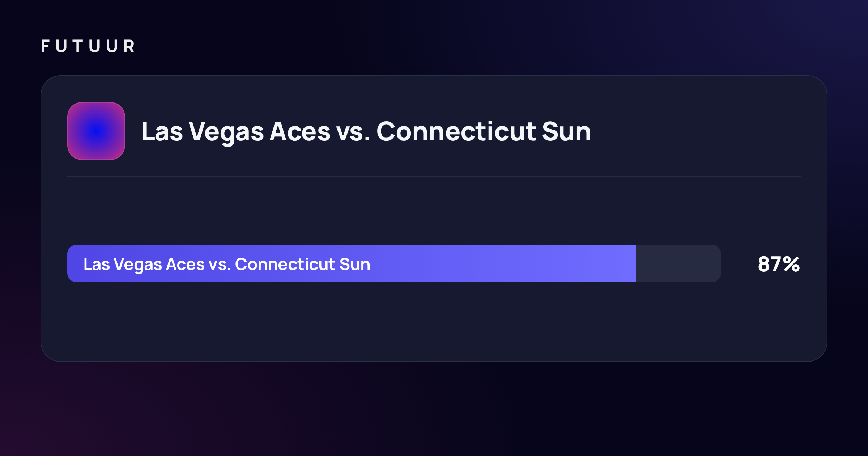
Task: Click the word Aces inside the progress bar
Action: click(x=185, y=264)
